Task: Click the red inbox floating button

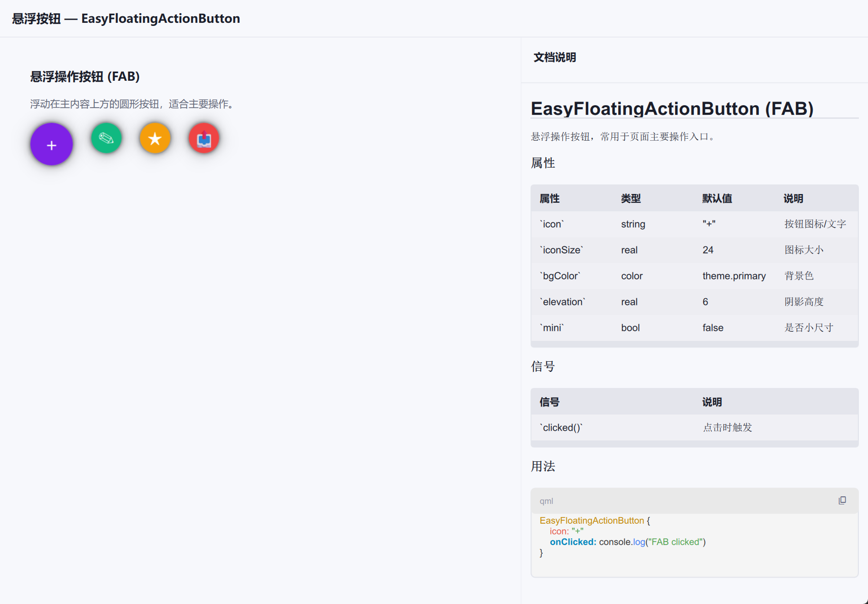Action: click(x=204, y=138)
